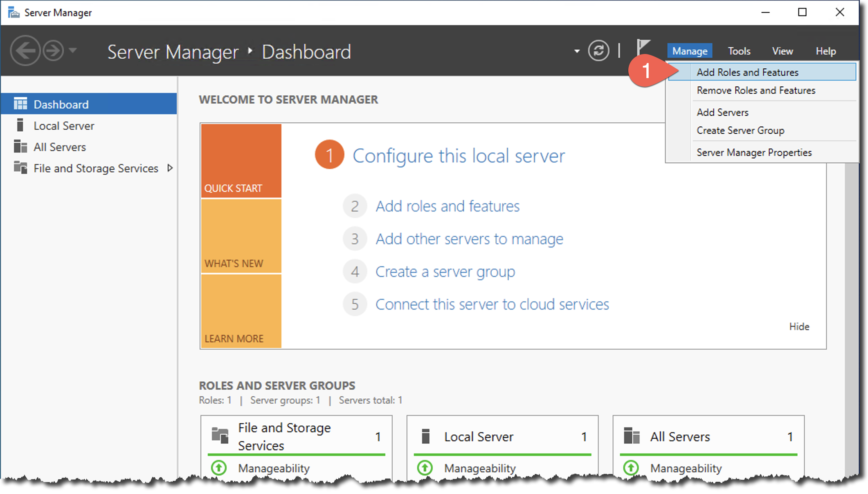Click File and Storage Services sidebar icon
This screenshot has width=868, height=494.
20,167
